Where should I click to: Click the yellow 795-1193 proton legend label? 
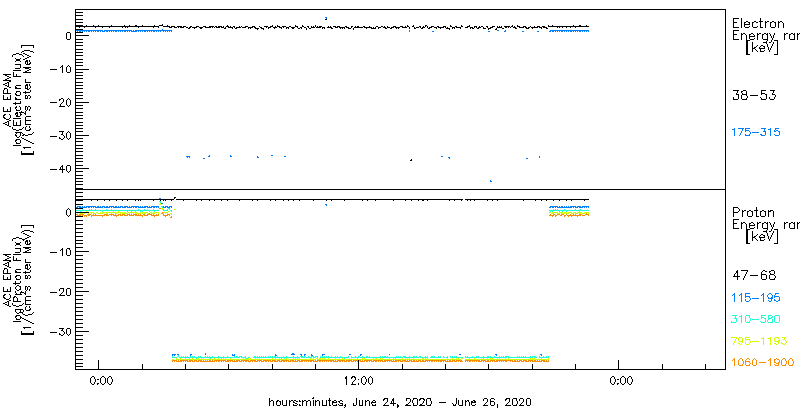760,341
